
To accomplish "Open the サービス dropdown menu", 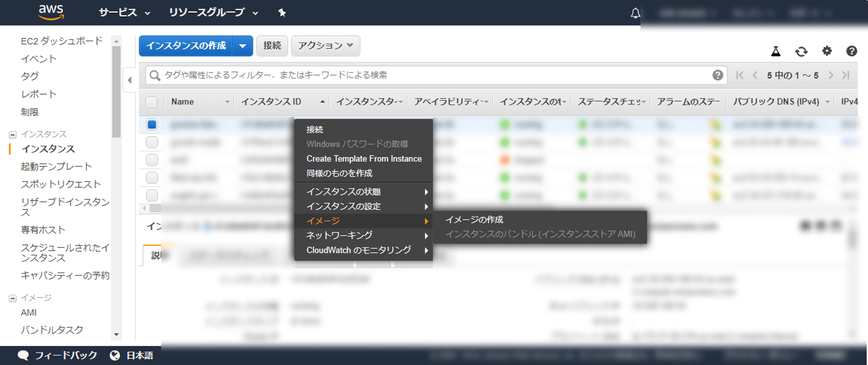I will pyautogui.click(x=124, y=13).
